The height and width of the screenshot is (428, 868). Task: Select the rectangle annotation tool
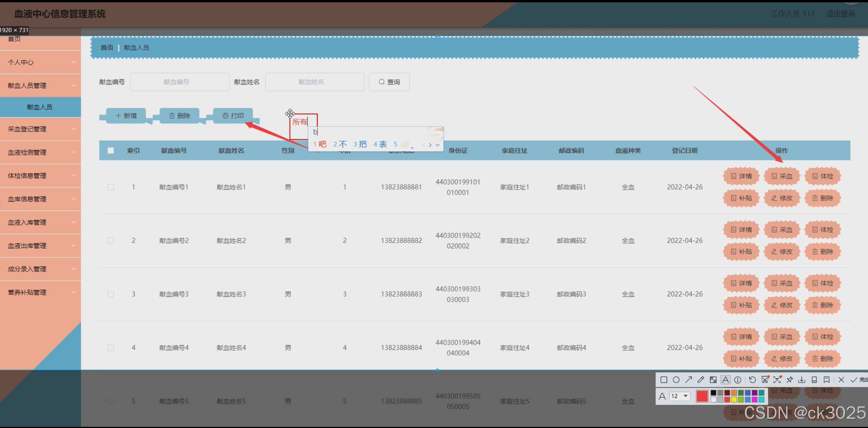coord(664,380)
